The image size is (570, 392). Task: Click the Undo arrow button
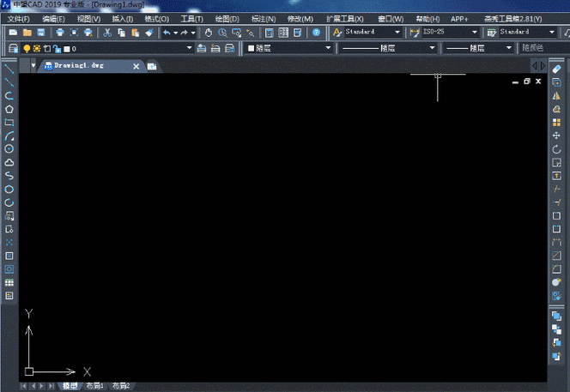coord(167,33)
